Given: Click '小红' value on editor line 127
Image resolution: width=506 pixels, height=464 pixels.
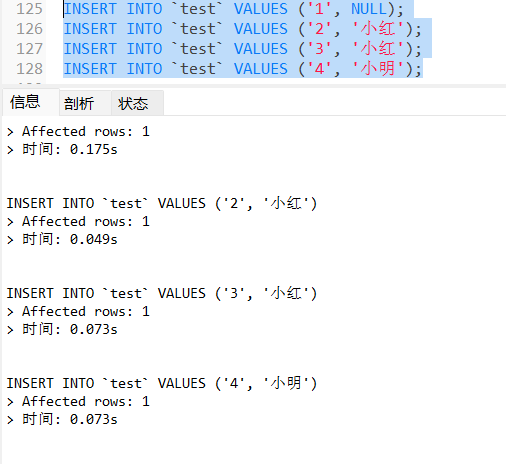Looking at the screenshot, I should pos(378,49).
